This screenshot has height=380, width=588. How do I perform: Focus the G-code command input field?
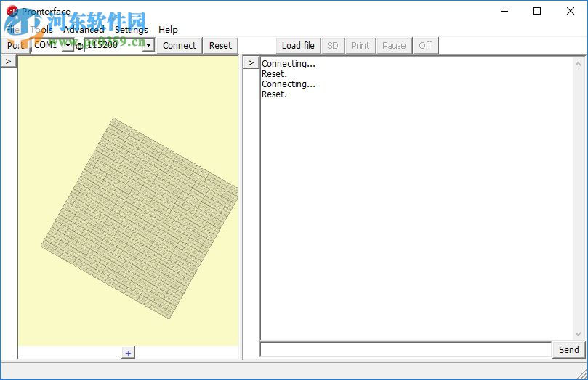[x=406, y=349]
